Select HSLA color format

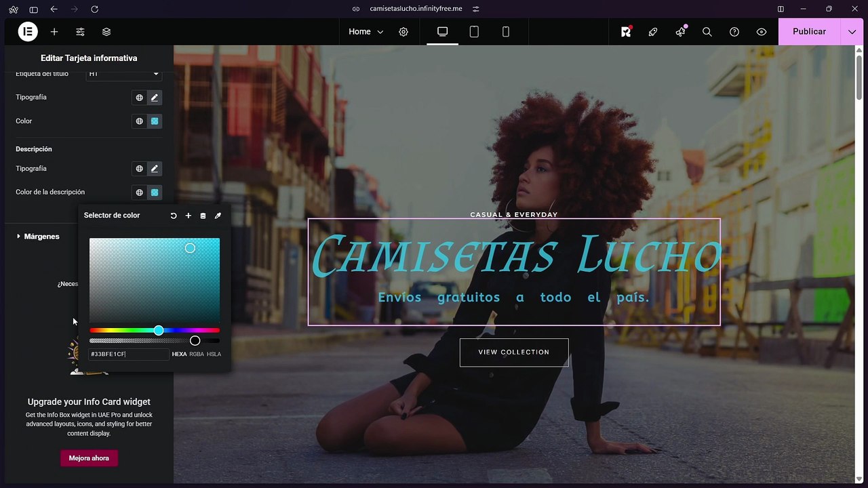[x=214, y=354]
